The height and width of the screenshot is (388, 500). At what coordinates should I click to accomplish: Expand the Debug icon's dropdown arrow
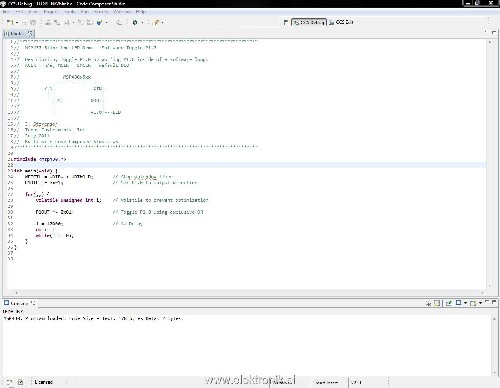pyautogui.click(x=106, y=23)
